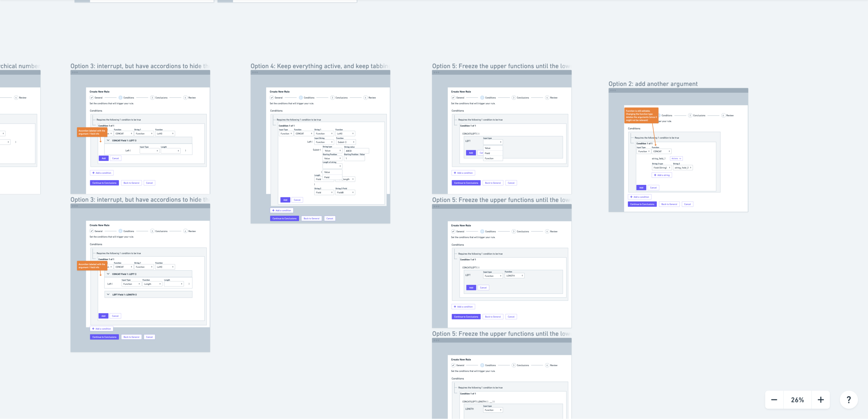Select the Option 2: add another argument frame title
Screen dimensions: 868x419
pos(653,84)
